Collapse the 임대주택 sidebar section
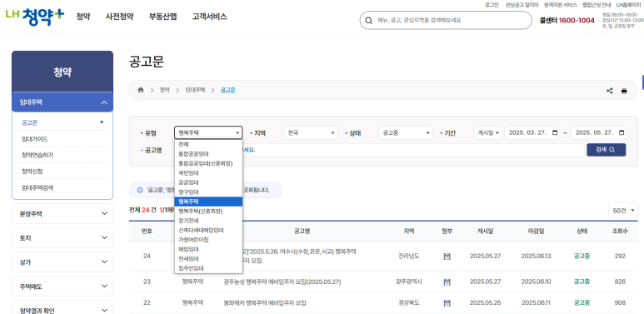The width and height of the screenshot is (644, 314). (x=62, y=102)
